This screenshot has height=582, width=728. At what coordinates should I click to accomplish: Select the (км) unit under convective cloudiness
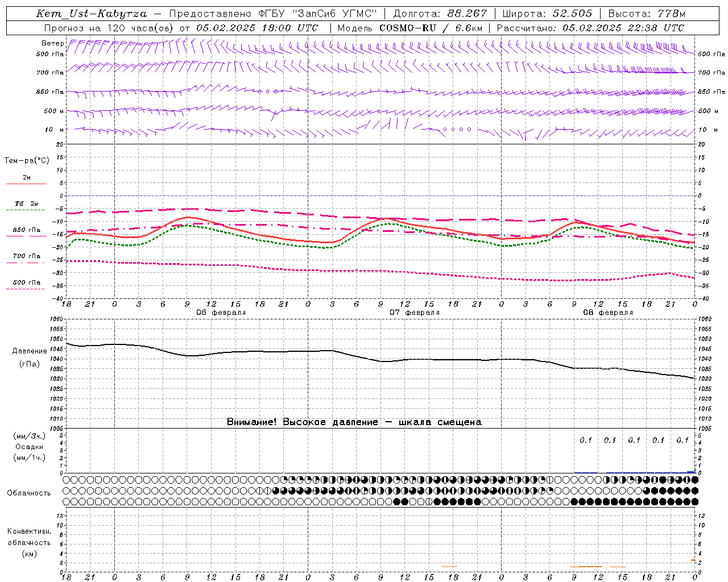pos(30,554)
